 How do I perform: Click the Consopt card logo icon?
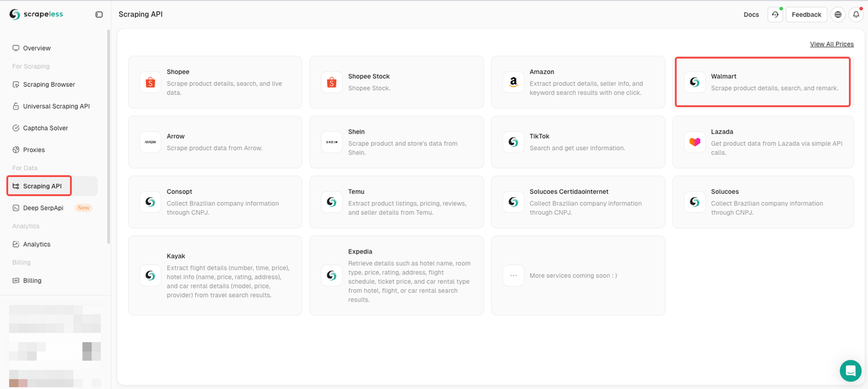(151, 202)
